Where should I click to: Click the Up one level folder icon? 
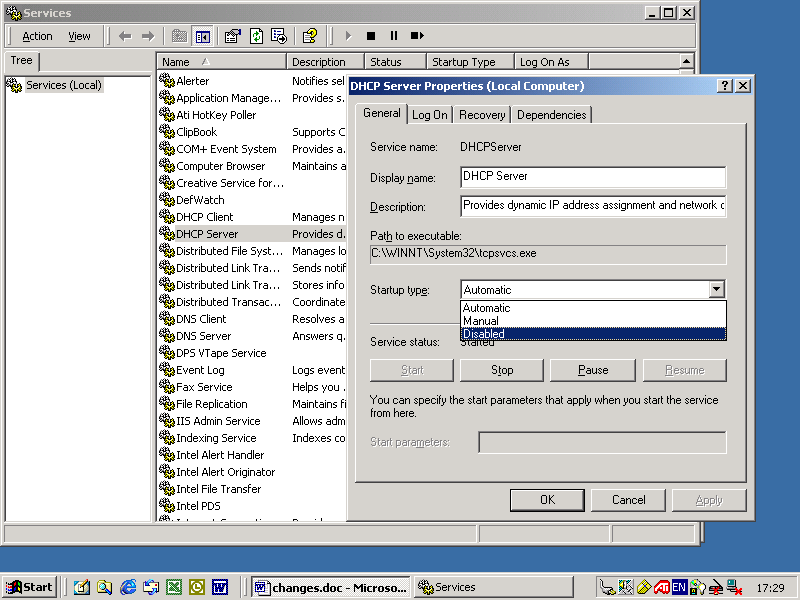[179, 36]
